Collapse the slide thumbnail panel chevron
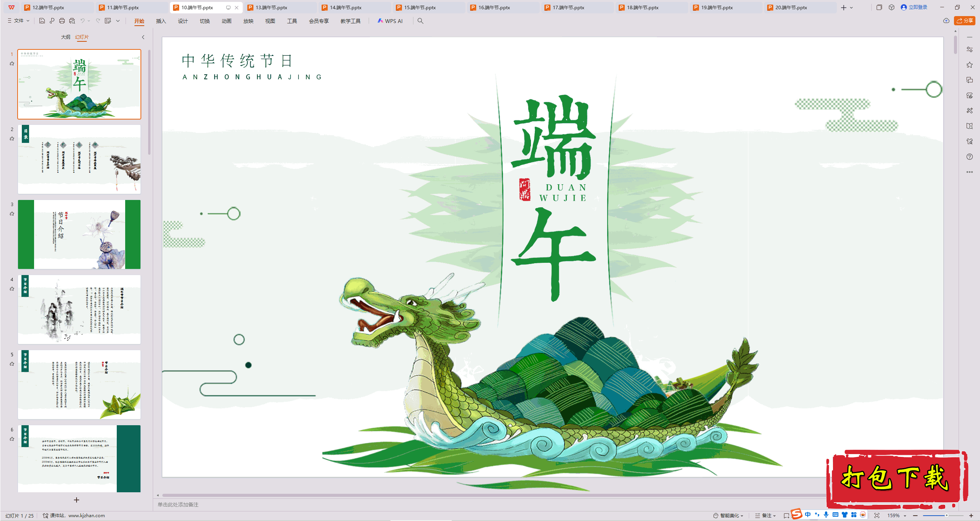 pyautogui.click(x=143, y=37)
